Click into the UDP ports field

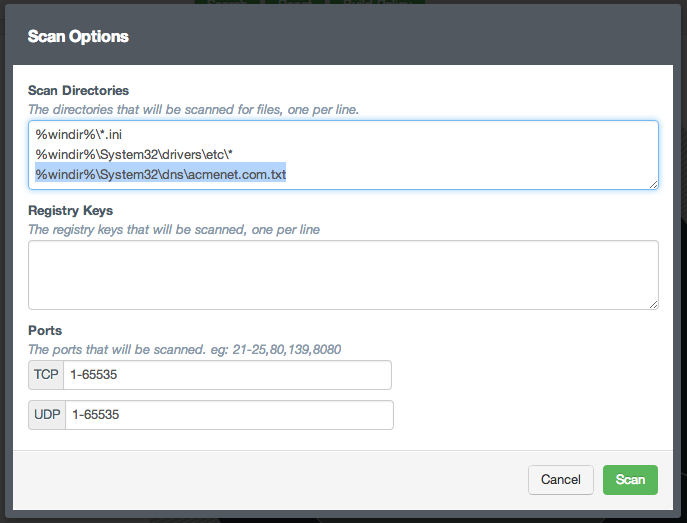[228, 415]
